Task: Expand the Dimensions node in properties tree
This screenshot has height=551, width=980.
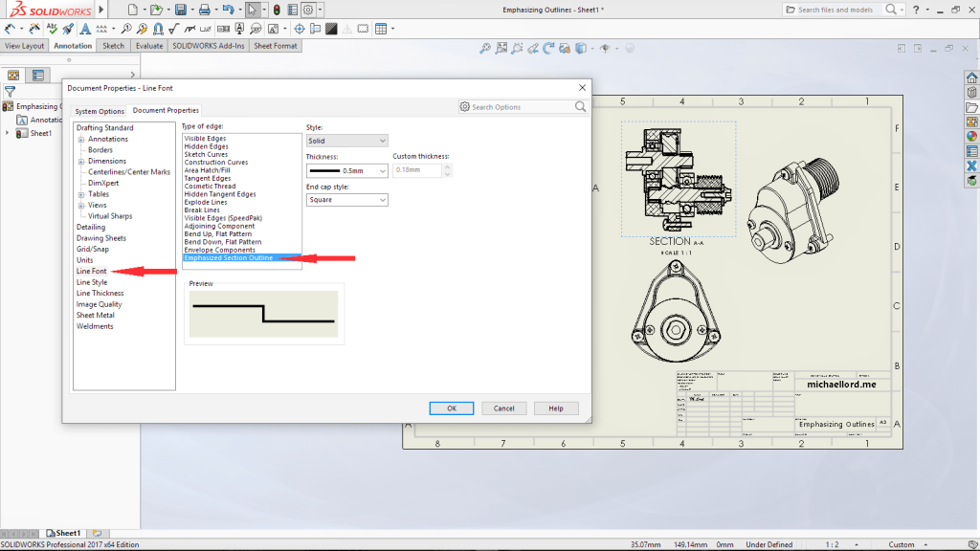Action: coord(81,161)
